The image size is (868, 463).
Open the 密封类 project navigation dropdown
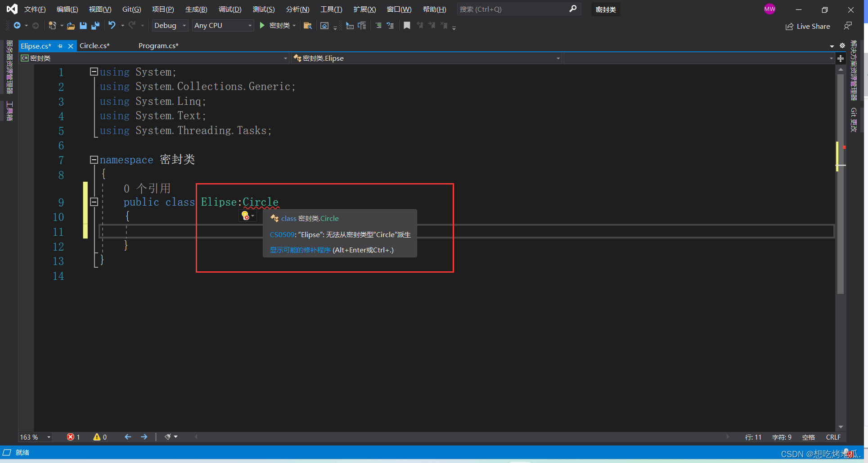[x=154, y=58]
